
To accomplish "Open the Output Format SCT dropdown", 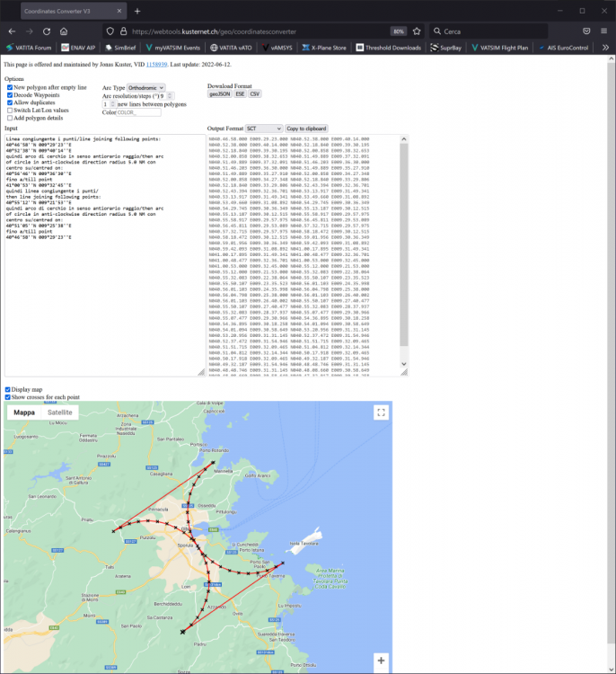I will 263,129.
